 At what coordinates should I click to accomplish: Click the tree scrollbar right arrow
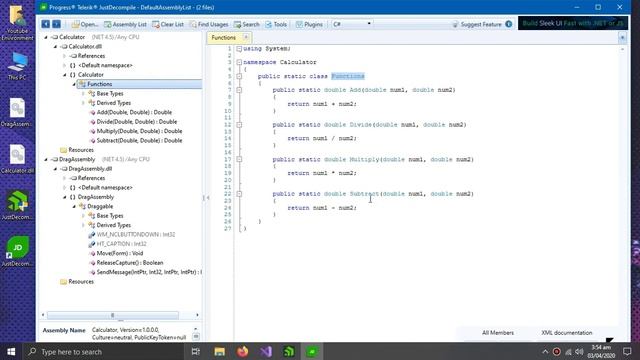[198, 315]
